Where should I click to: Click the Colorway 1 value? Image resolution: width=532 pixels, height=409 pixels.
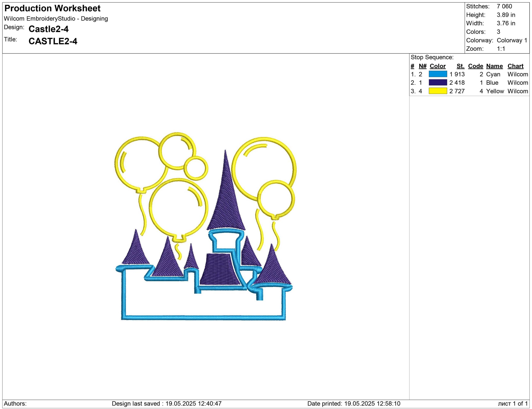click(x=512, y=40)
